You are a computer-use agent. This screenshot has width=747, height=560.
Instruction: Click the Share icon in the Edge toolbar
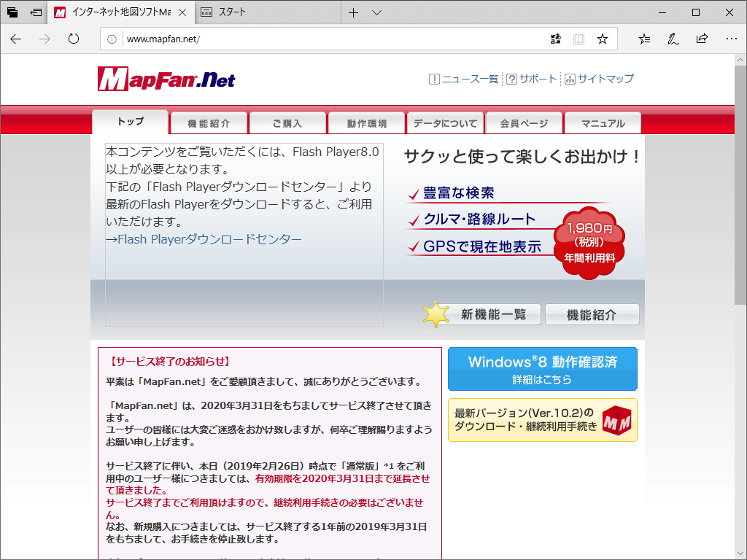[702, 39]
